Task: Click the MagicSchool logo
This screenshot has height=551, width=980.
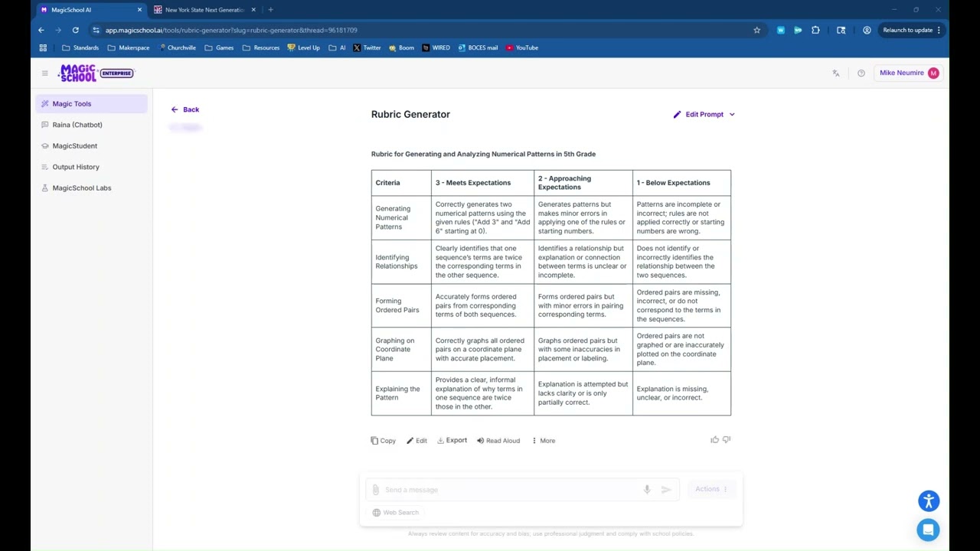Action: point(96,73)
